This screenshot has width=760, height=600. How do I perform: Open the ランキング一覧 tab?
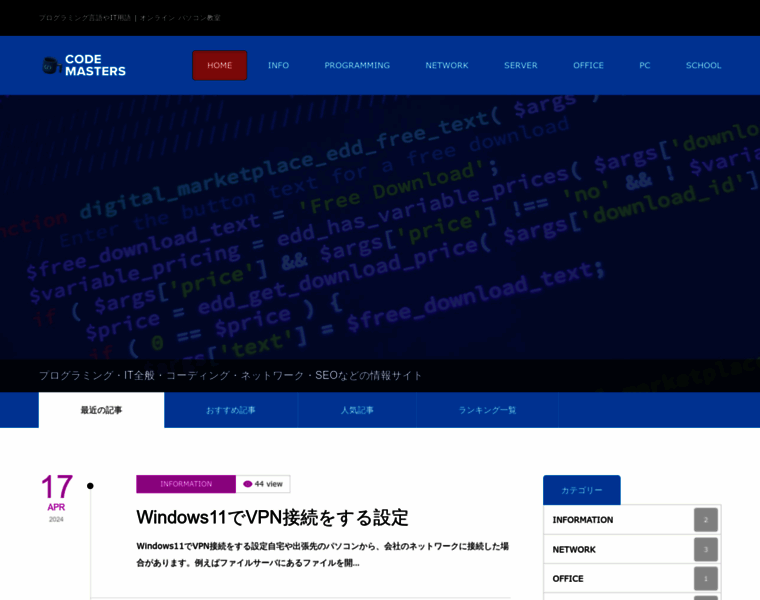coord(487,410)
